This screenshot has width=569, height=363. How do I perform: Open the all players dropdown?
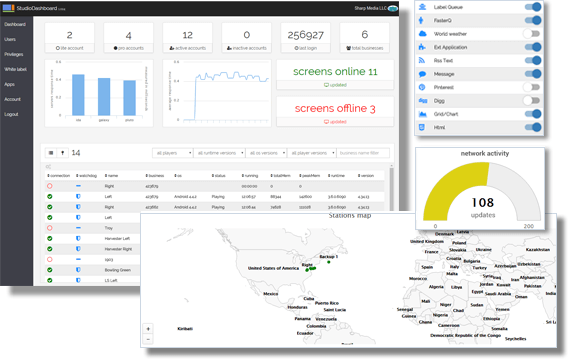pyautogui.click(x=172, y=153)
